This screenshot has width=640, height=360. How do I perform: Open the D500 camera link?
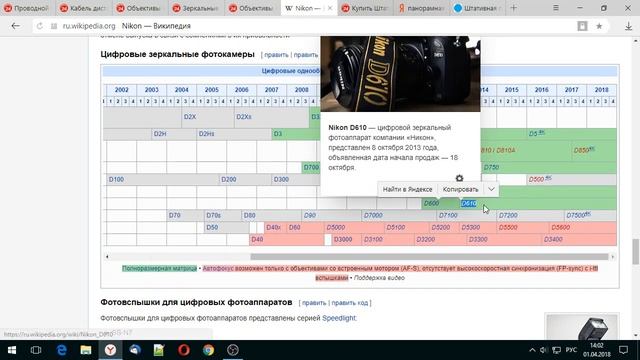(536, 179)
